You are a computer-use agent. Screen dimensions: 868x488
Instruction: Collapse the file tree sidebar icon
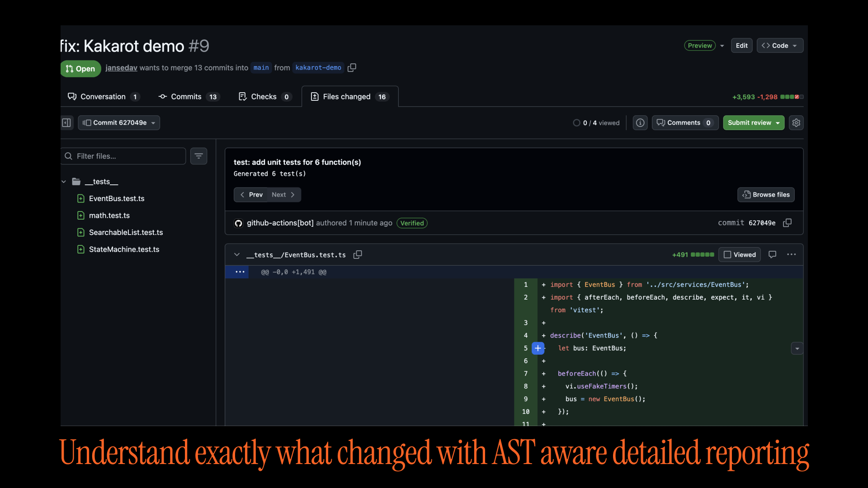pos(66,123)
